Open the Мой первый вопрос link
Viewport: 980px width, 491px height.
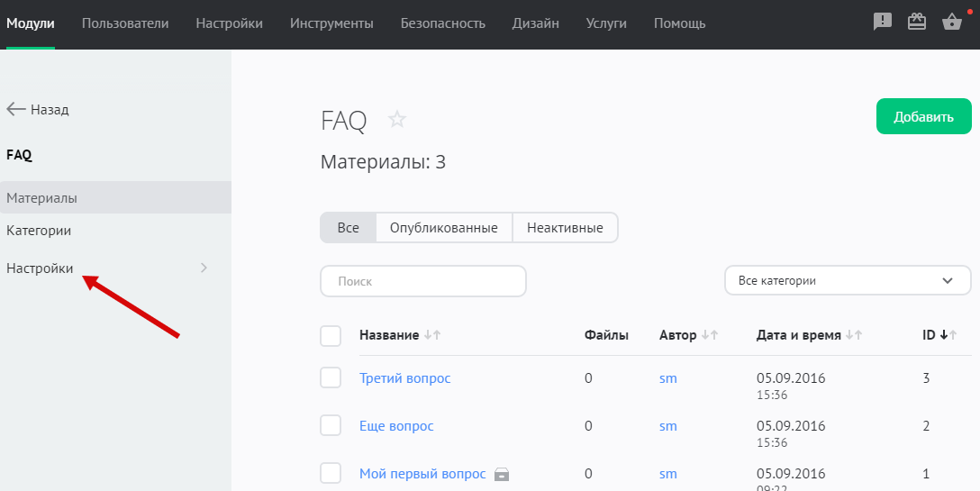pyautogui.click(x=422, y=474)
